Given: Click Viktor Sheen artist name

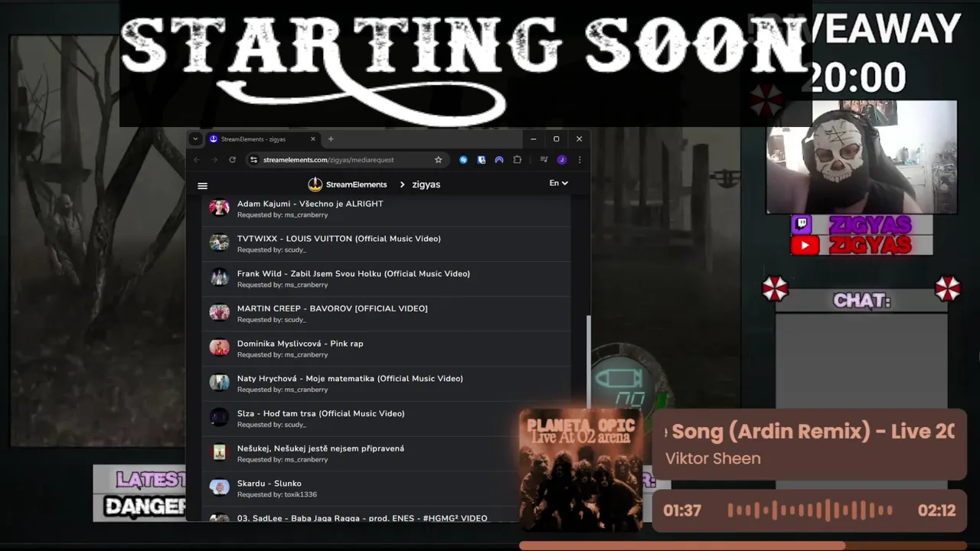Looking at the screenshot, I should (713, 458).
